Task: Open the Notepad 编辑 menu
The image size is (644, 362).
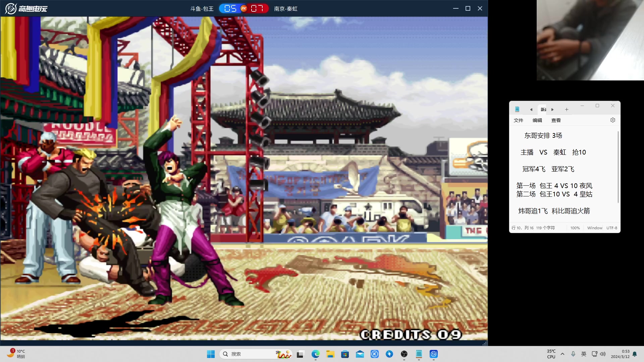Action: click(x=537, y=120)
